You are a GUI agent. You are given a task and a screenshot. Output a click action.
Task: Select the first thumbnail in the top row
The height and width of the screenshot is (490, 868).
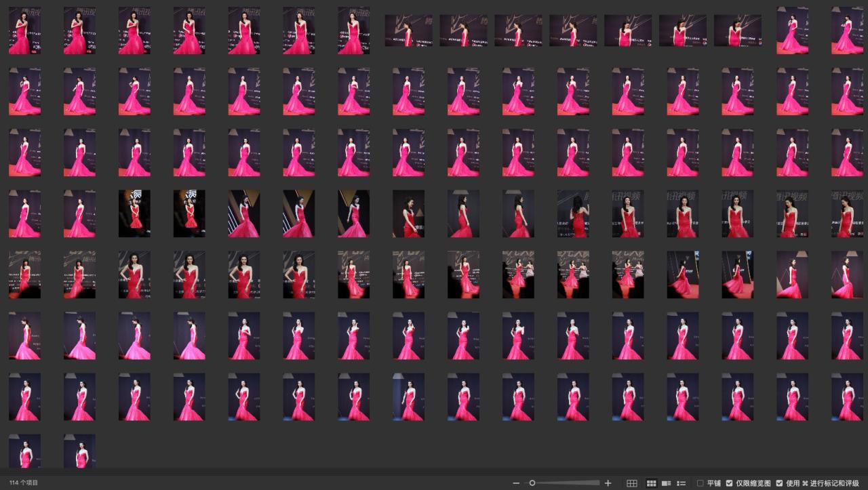point(24,30)
